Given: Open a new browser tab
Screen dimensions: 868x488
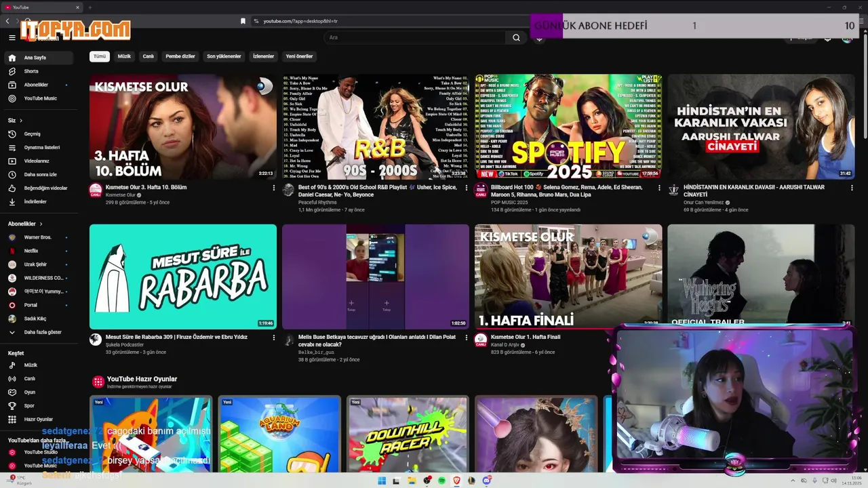Looking at the screenshot, I should tap(90, 7).
